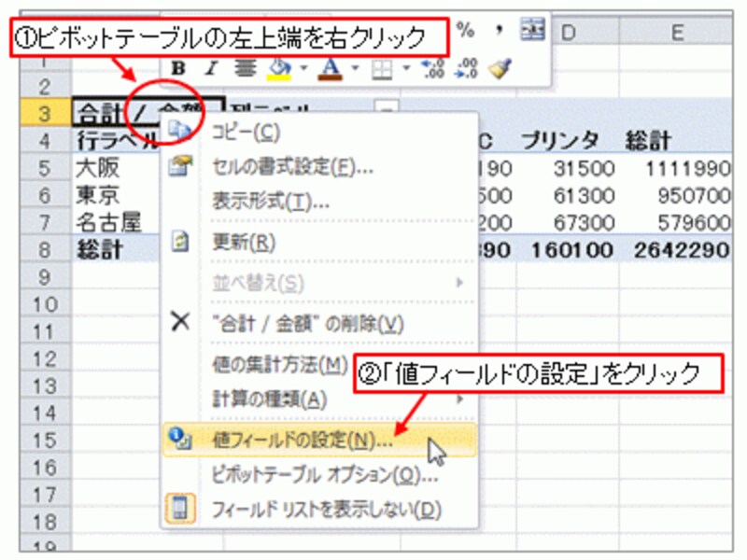The image size is (747, 560).
Task: Select "合計 / 金額" の削除(V) entry
Action: (318, 323)
